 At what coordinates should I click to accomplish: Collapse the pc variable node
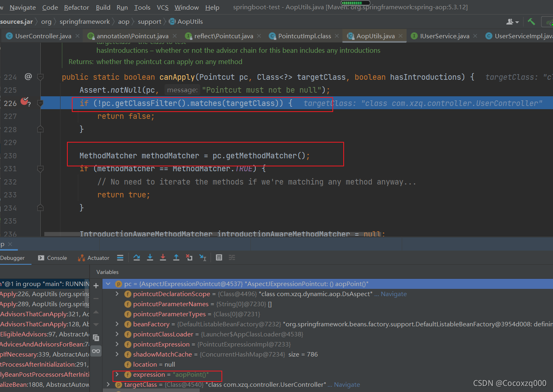pyautogui.click(x=108, y=284)
